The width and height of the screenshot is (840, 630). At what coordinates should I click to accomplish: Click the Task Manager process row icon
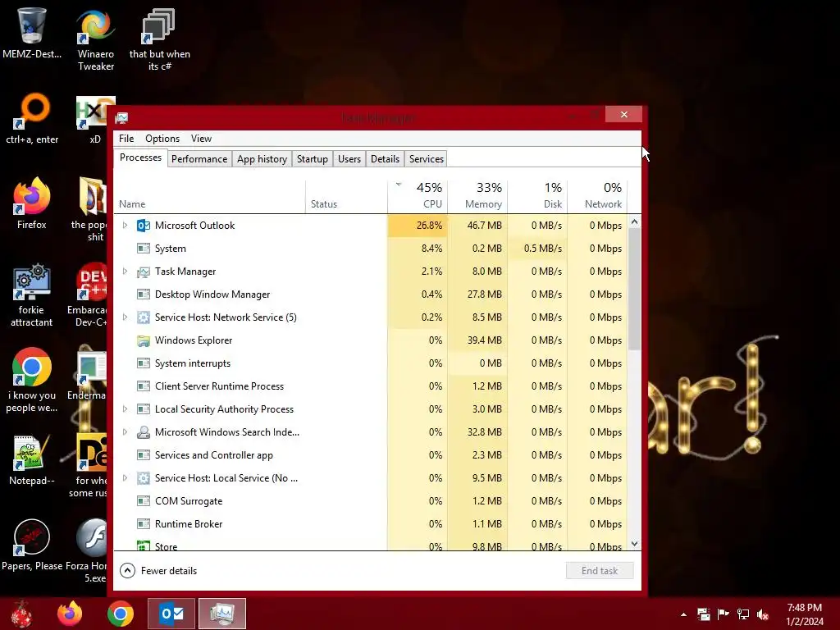143,272
